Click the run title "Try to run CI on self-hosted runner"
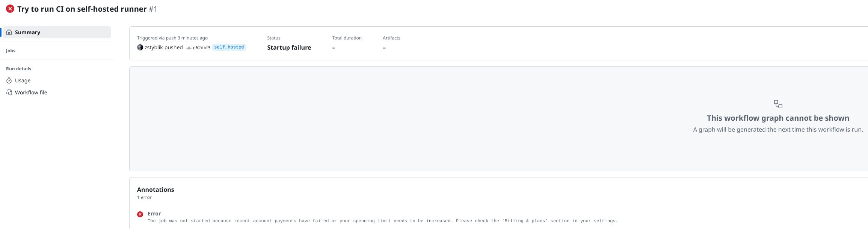 82,9
